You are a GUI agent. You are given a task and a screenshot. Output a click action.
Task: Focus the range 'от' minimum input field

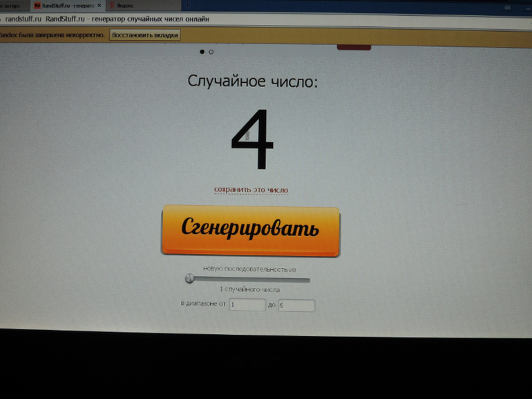(x=247, y=304)
